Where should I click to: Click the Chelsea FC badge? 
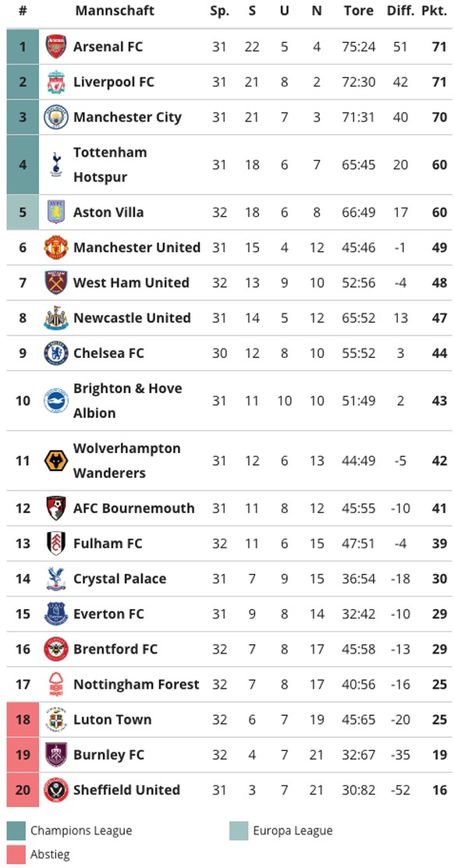[56, 353]
